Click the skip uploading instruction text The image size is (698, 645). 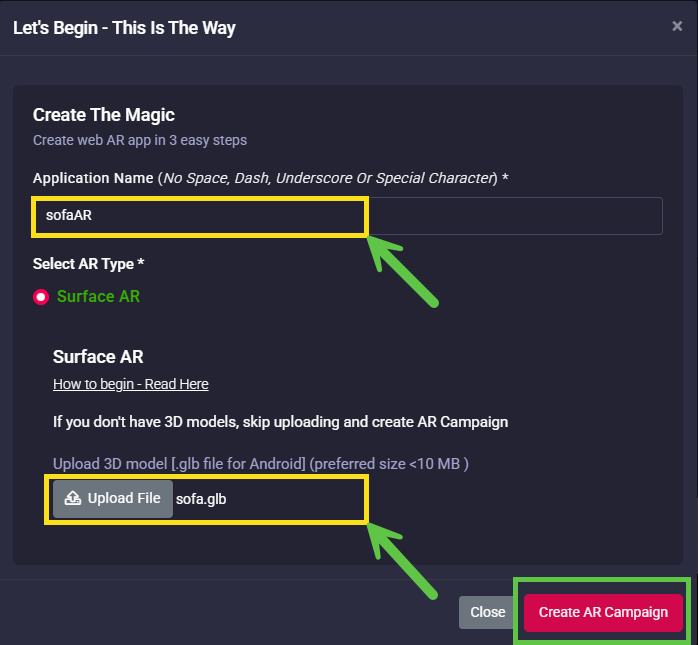280,422
